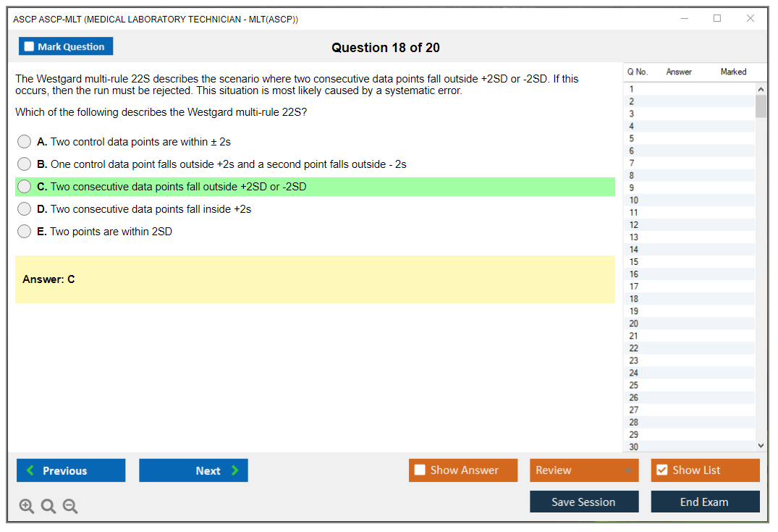Tick the Mark Question checkbox

coord(30,47)
